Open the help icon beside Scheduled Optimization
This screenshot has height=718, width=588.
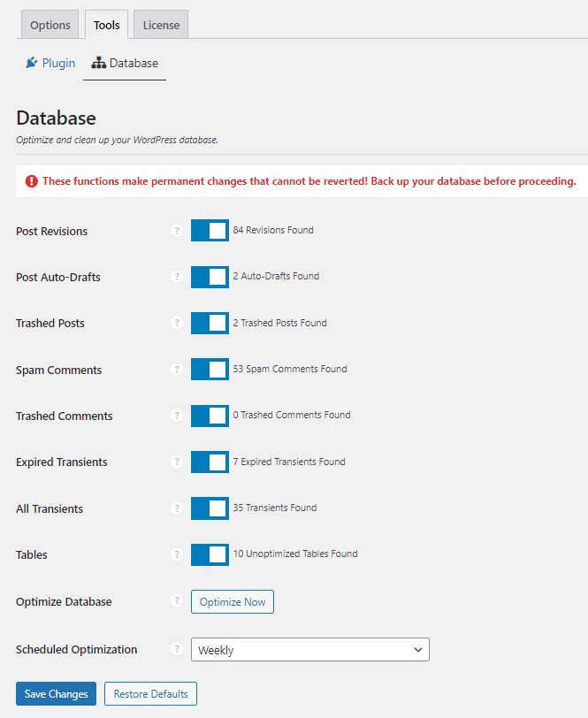coord(177,649)
